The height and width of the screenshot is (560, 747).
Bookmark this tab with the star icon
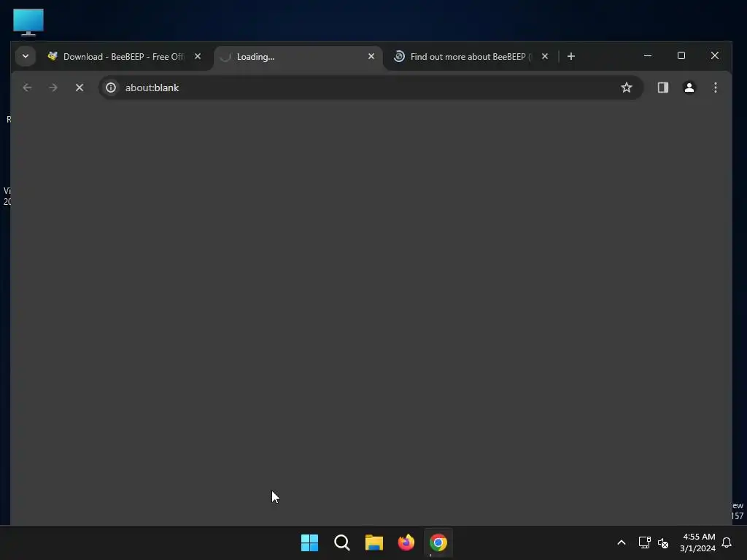[x=627, y=87]
